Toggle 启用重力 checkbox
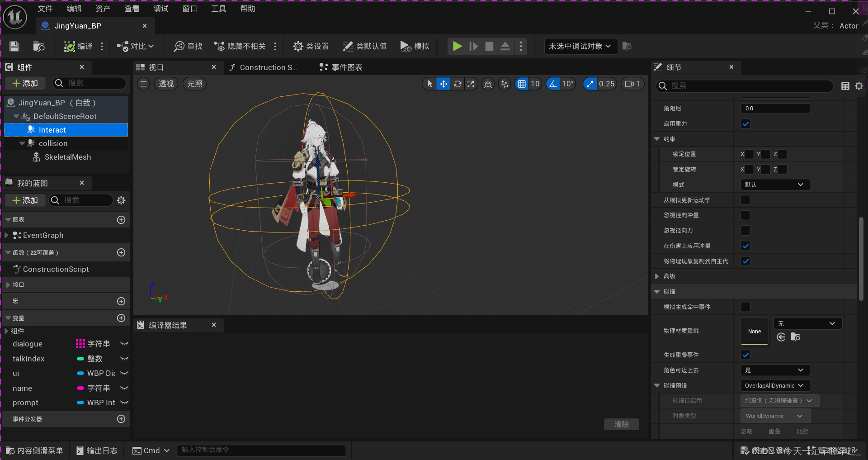868x460 pixels. [745, 124]
